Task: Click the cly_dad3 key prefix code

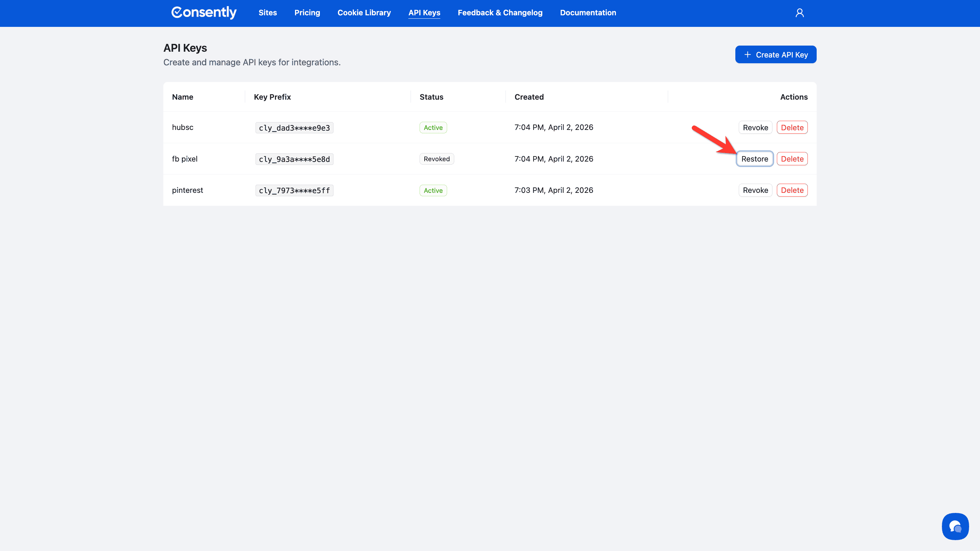Action: [x=294, y=128]
